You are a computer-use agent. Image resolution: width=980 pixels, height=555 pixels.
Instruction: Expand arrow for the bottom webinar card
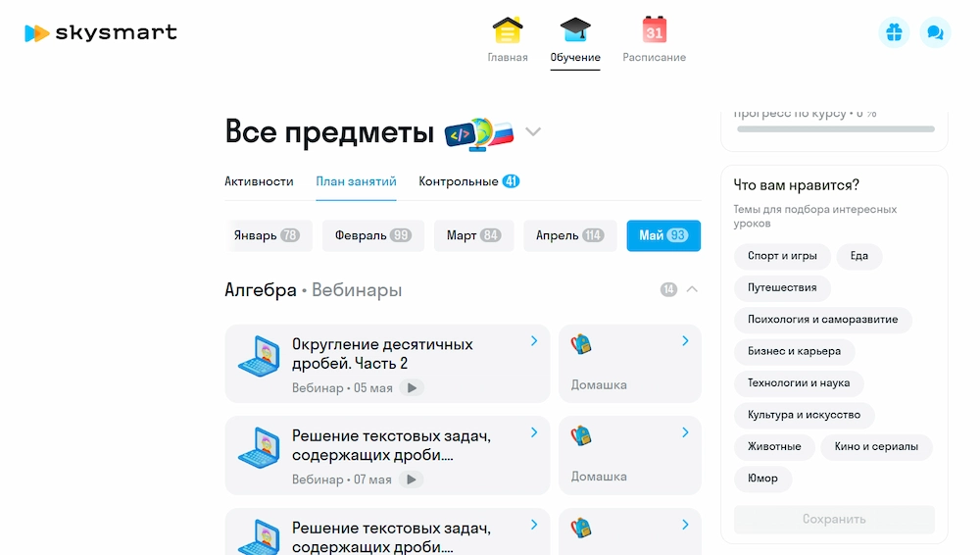click(534, 525)
